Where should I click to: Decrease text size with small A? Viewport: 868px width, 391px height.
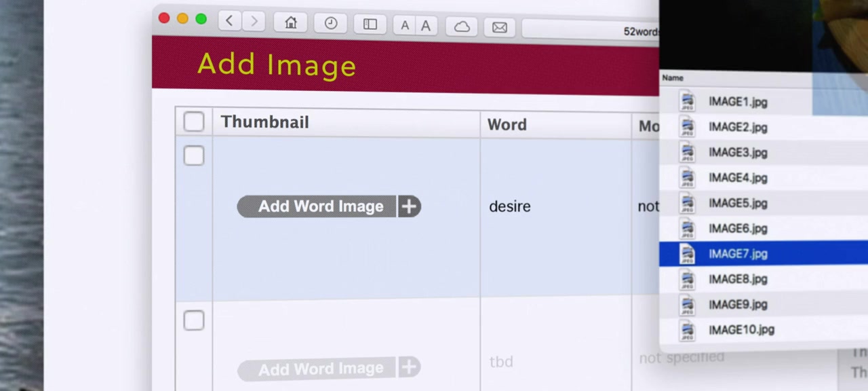tap(405, 26)
